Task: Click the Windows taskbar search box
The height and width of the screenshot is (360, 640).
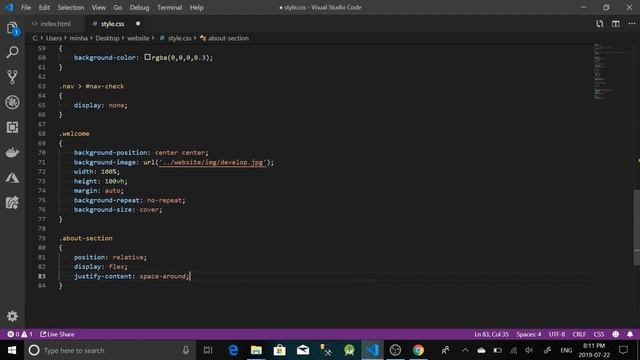Action: click(109, 350)
